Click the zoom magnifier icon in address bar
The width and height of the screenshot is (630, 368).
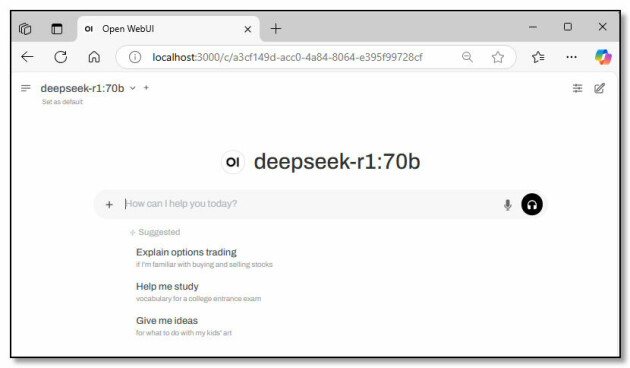tap(467, 57)
